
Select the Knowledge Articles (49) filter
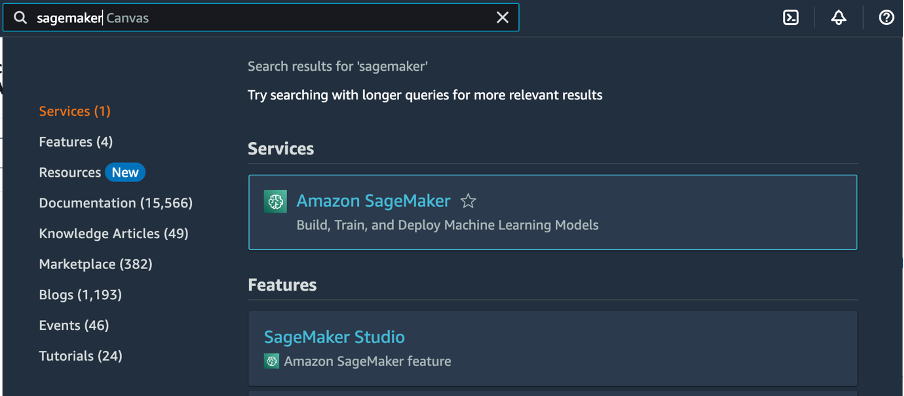pyautogui.click(x=114, y=233)
